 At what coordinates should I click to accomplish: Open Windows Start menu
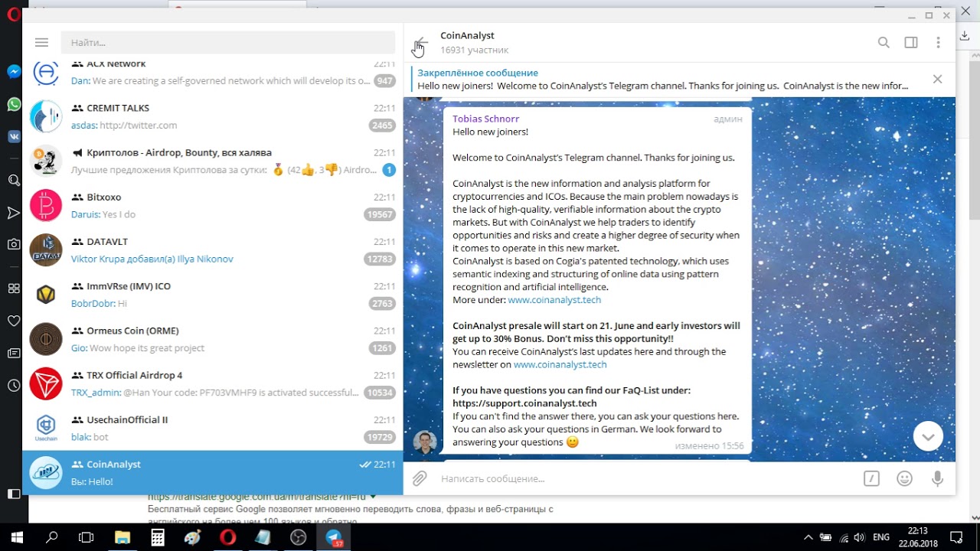point(17,537)
